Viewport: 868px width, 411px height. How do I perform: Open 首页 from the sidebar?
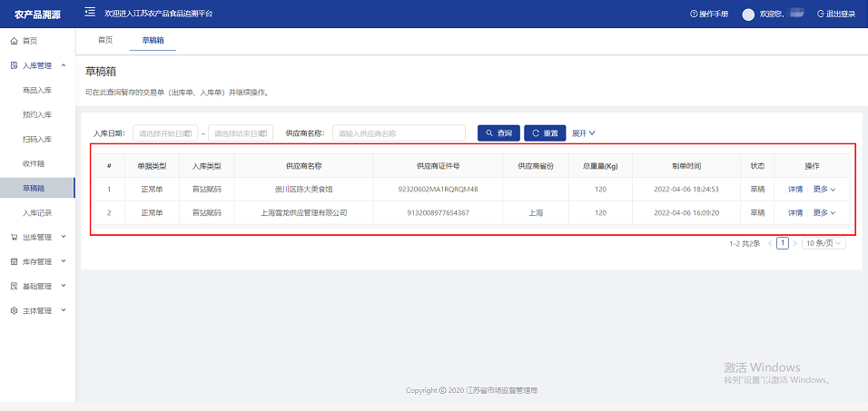pos(30,41)
